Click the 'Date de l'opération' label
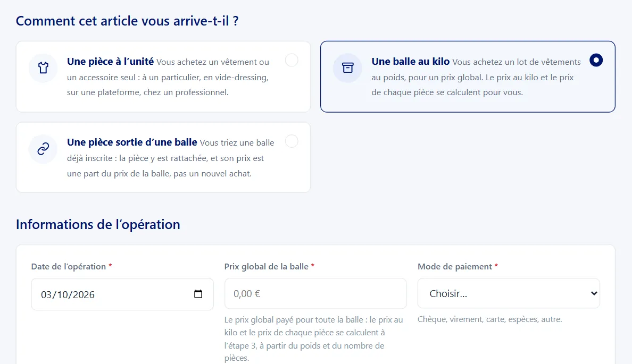 (x=69, y=267)
